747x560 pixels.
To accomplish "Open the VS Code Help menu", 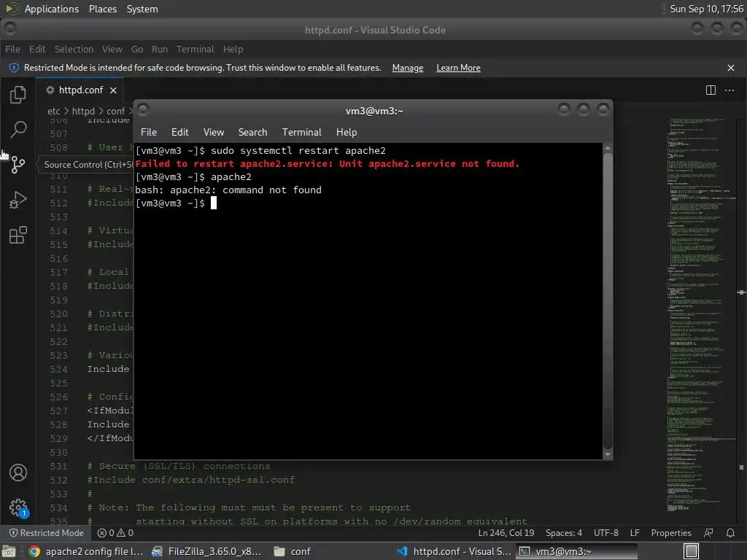I will [x=233, y=49].
